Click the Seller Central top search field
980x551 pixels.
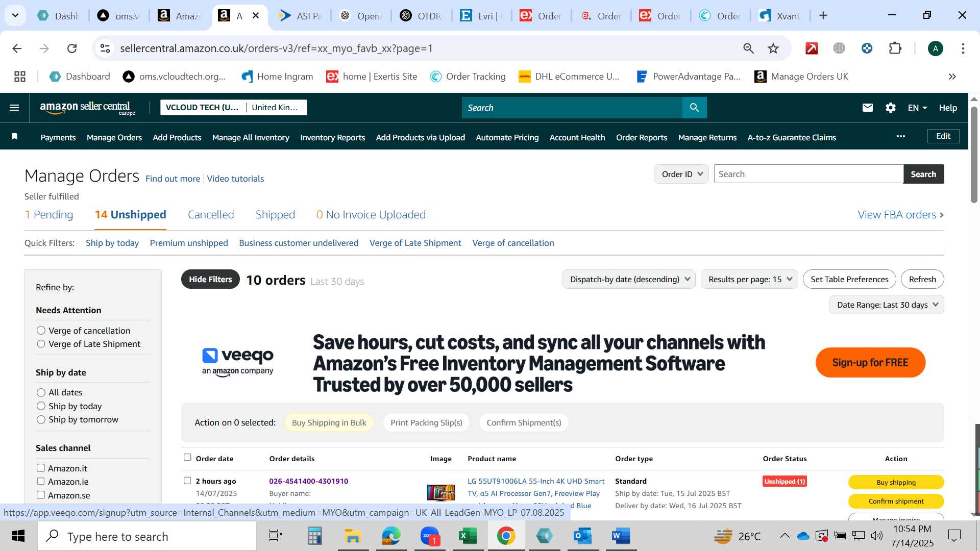[x=572, y=108]
